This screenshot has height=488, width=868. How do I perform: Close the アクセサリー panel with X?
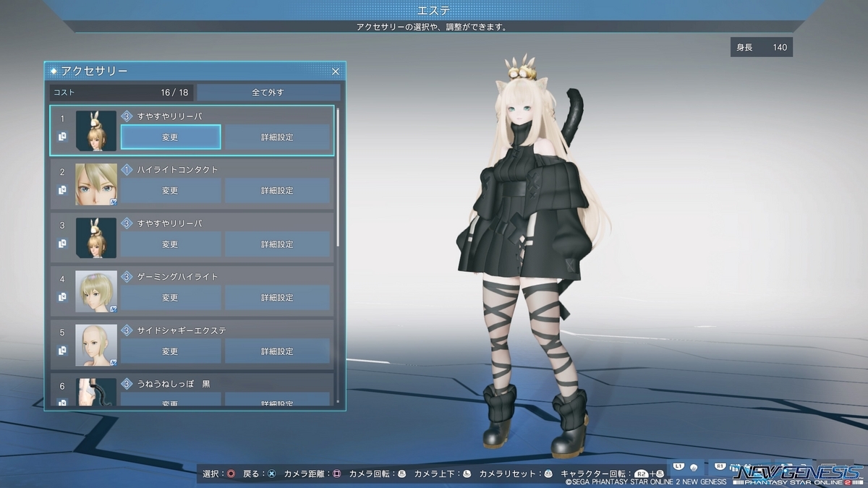(336, 72)
